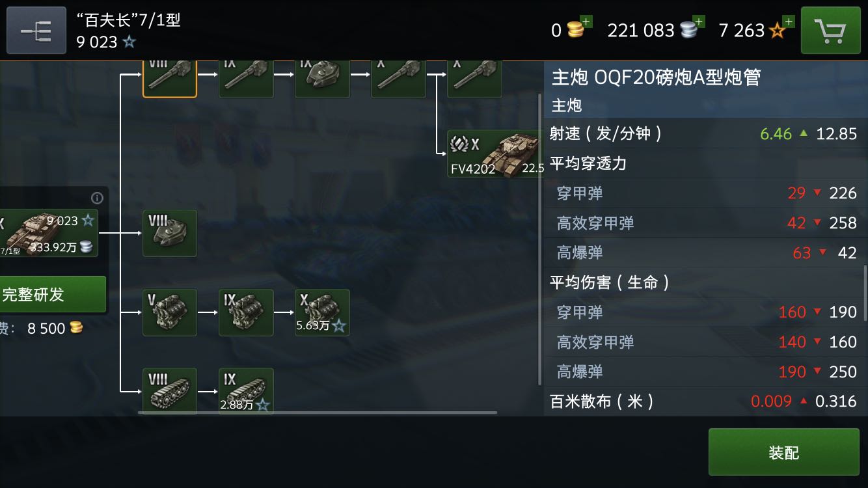Select the tier VIII tracks module
This screenshot has height=488, width=868.
[x=170, y=391]
